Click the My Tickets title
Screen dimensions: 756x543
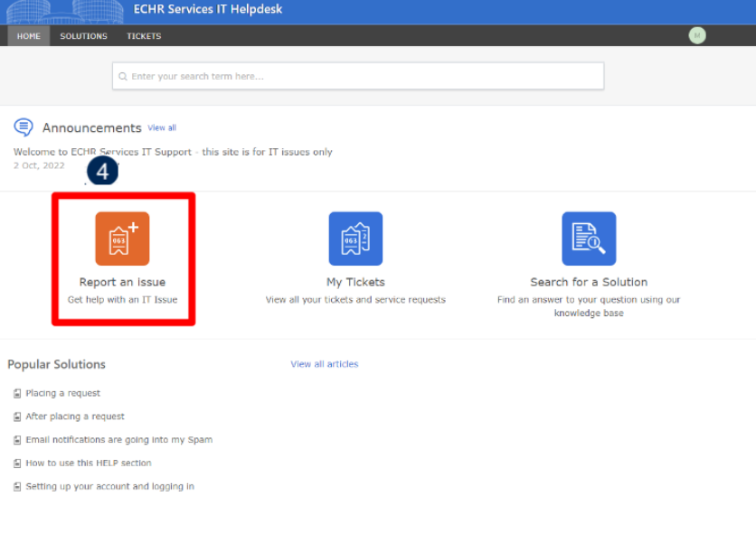355,282
